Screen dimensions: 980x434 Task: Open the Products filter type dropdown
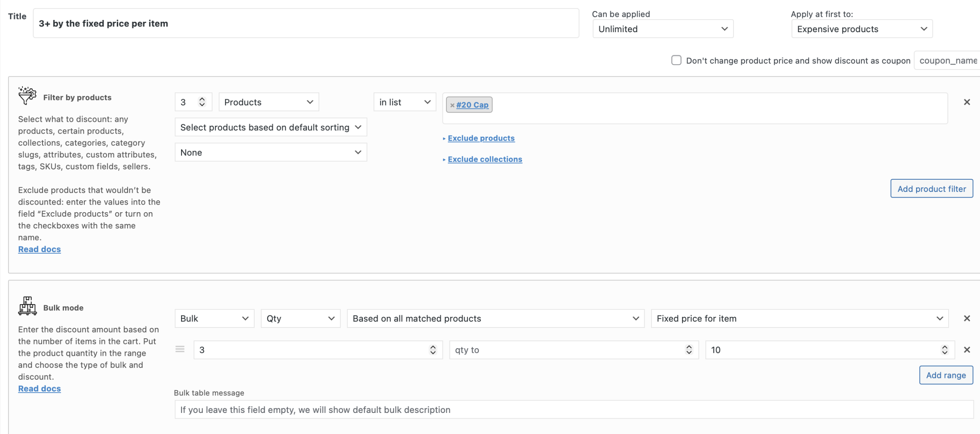(268, 102)
